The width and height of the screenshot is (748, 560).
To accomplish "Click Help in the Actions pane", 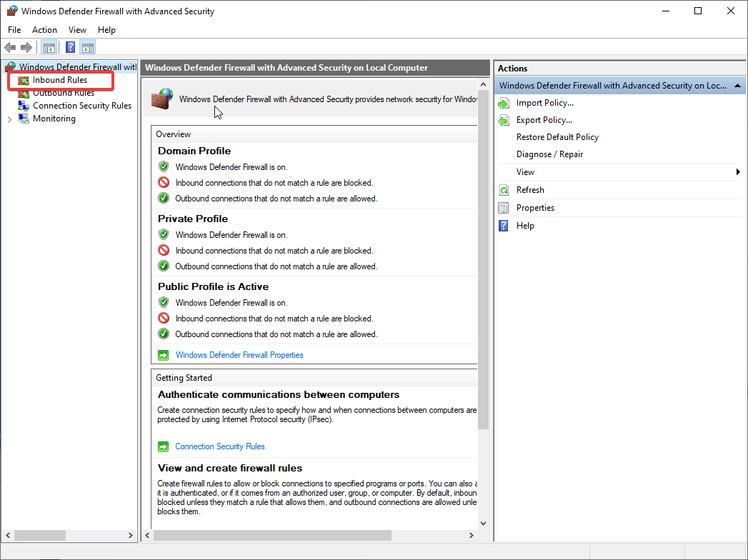I will click(525, 226).
